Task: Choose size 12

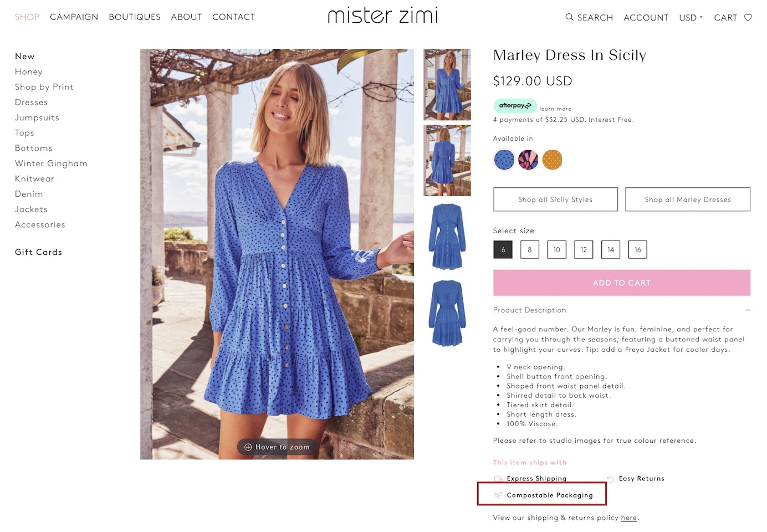Action: tap(584, 250)
